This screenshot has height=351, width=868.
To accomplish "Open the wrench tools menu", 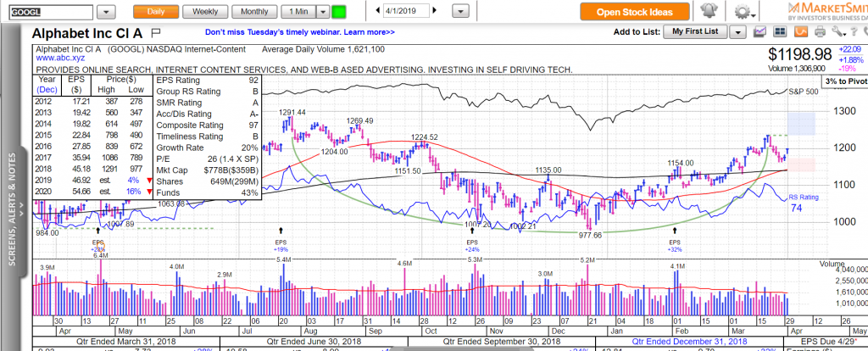I will coord(839,31).
